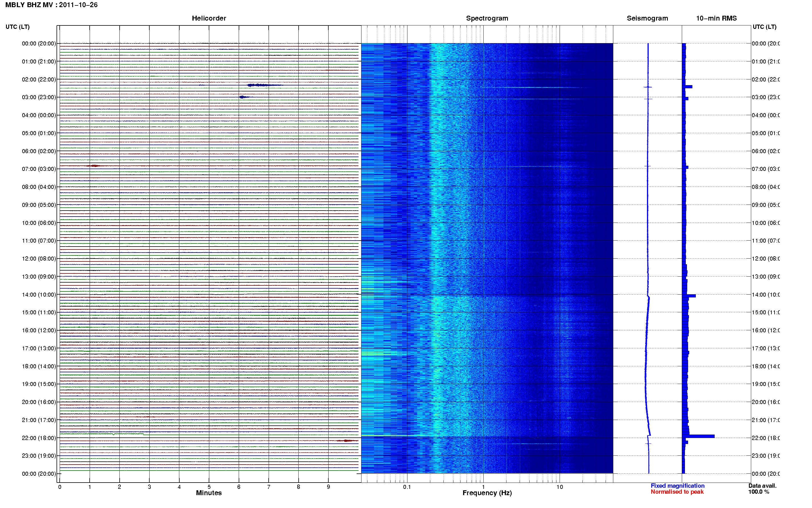Click the left time label 15:00 (11:00)
The image size is (812, 508).
click(39, 313)
